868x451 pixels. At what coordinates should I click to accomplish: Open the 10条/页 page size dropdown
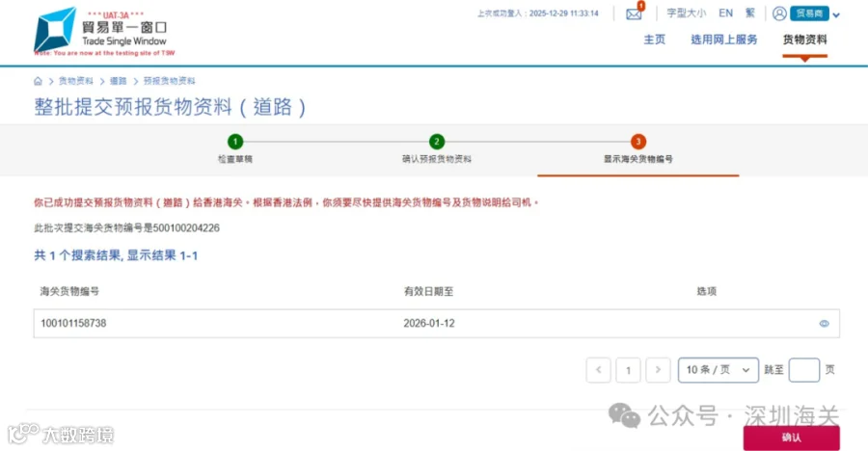click(x=718, y=370)
